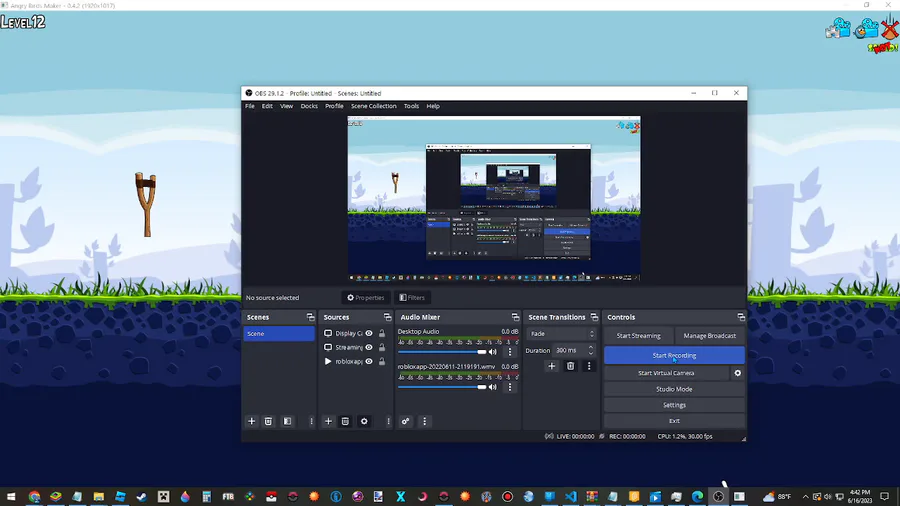Open the Scenes toolbar more-options dots
The image size is (900, 506).
(312, 421)
